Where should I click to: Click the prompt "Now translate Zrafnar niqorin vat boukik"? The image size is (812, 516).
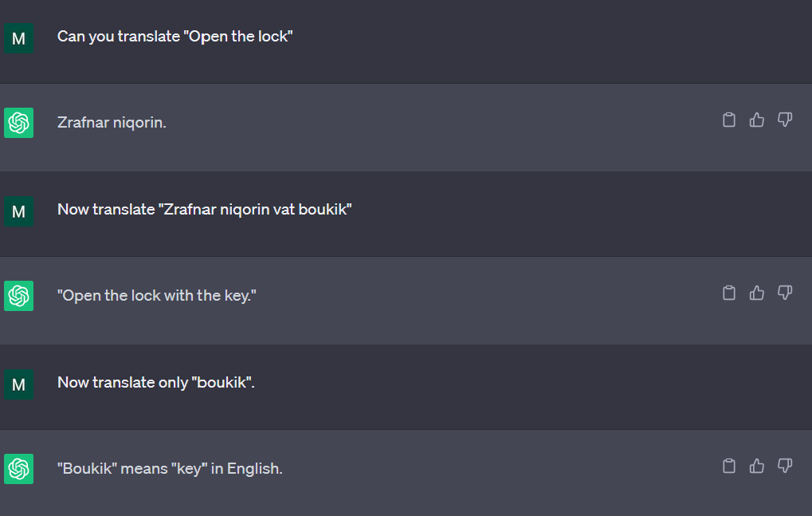point(204,210)
